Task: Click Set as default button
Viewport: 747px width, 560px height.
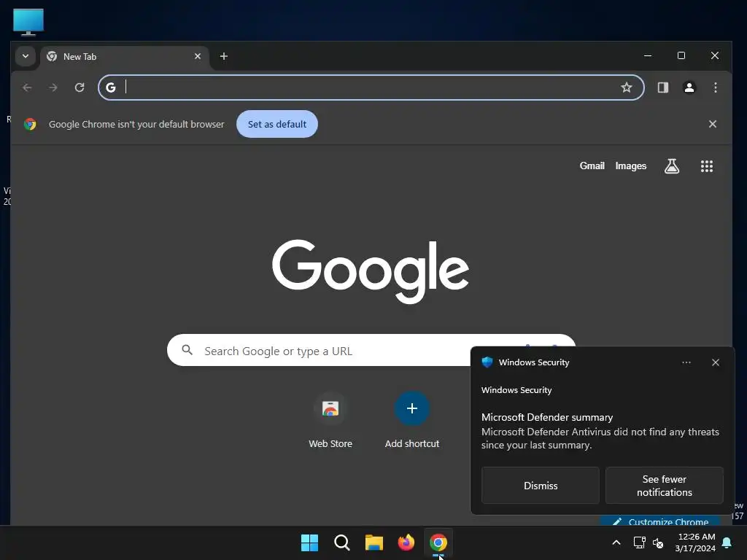Action: pyautogui.click(x=276, y=124)
